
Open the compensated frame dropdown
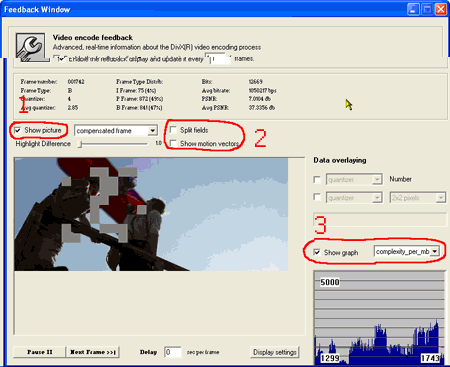116,131
